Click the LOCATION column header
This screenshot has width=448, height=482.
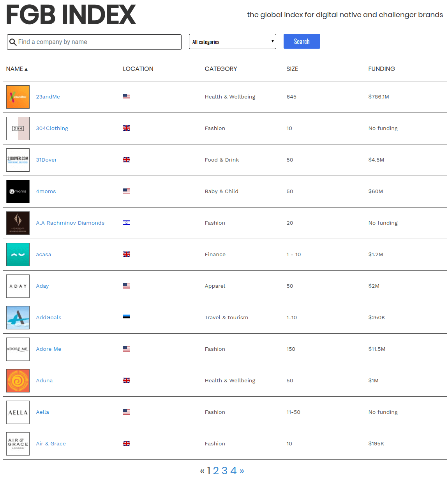(138, 69)
